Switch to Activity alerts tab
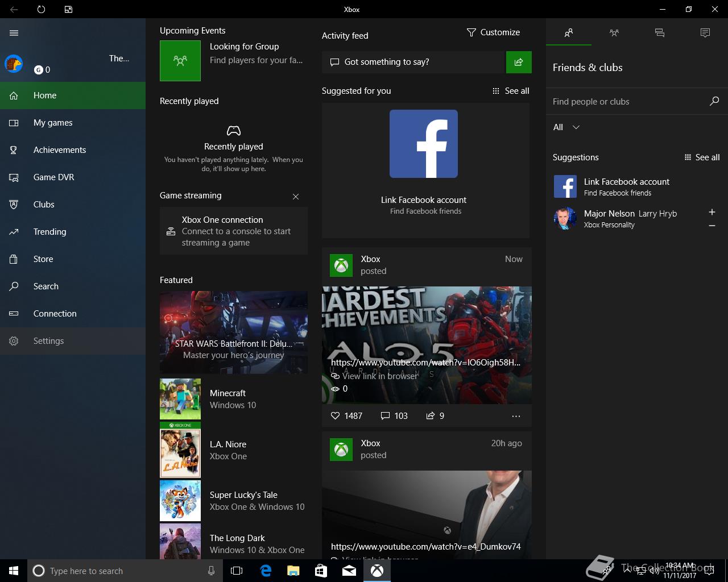 coord(705,33)
